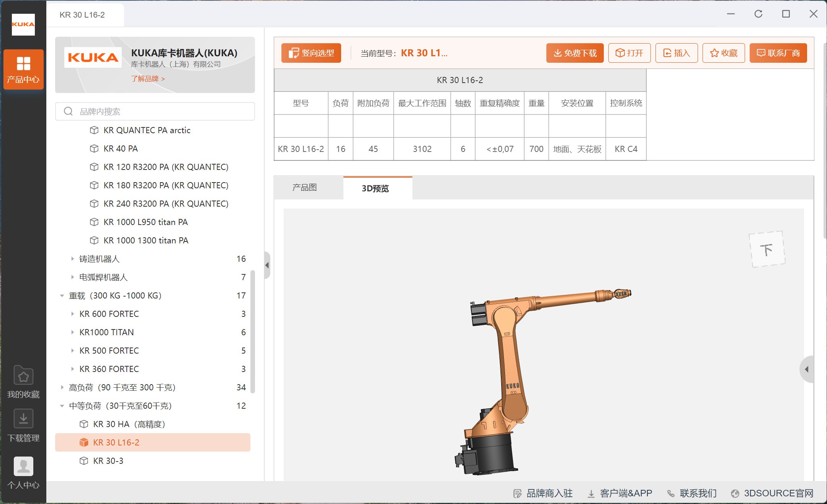Image resolution: width=827 pixels, height=504 pixels.
Task: Click the product tree scrollbar
Action: (253, 331)
